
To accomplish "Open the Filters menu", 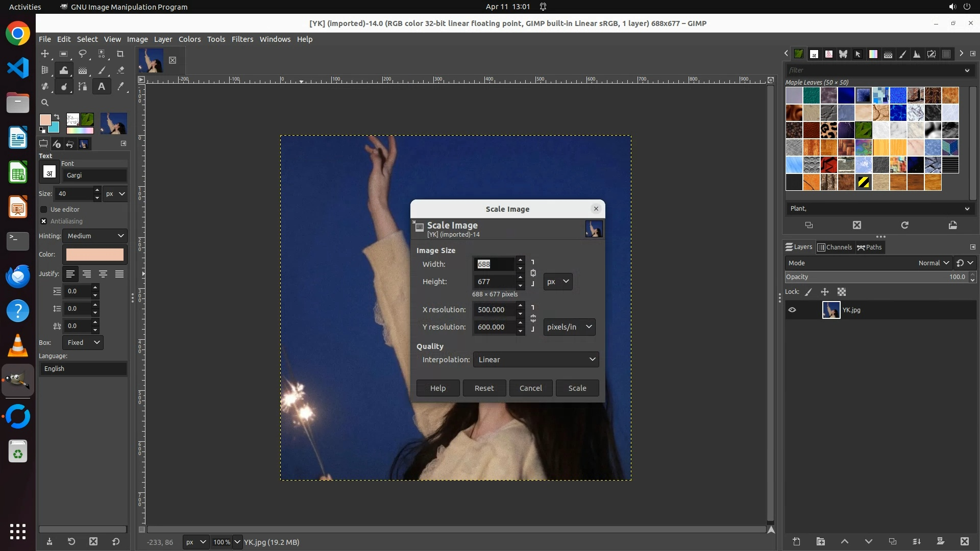I will pyautogui.click(x=242, y=39).
